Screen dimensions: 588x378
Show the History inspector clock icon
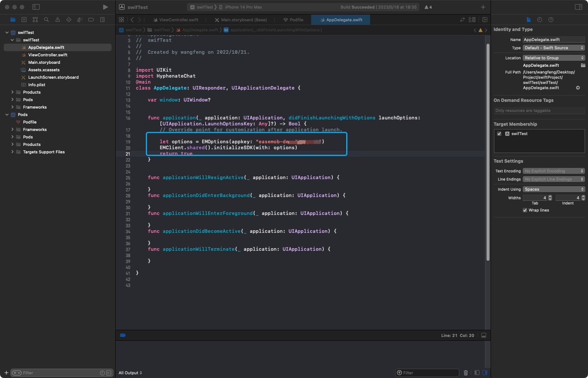coord(539,20)
